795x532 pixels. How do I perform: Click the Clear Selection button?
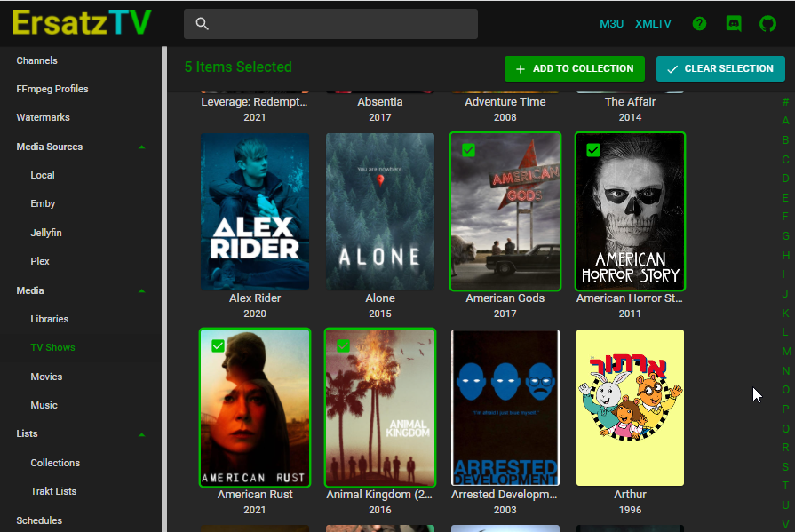click(x=720, y=68)
